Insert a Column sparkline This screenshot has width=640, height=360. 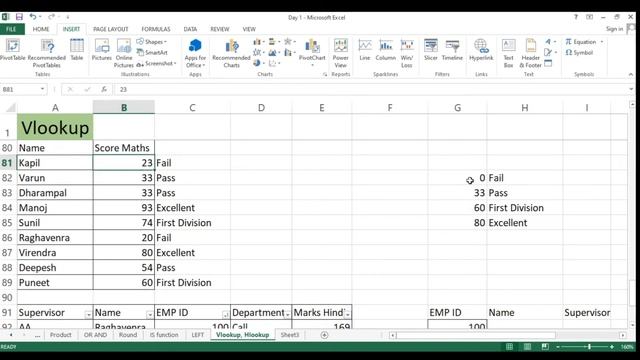tap(386, 50)
